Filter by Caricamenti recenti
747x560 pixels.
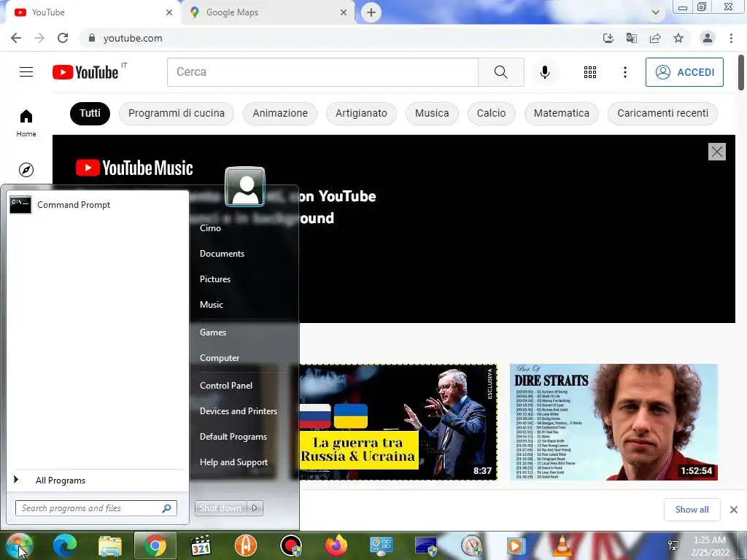662,113
